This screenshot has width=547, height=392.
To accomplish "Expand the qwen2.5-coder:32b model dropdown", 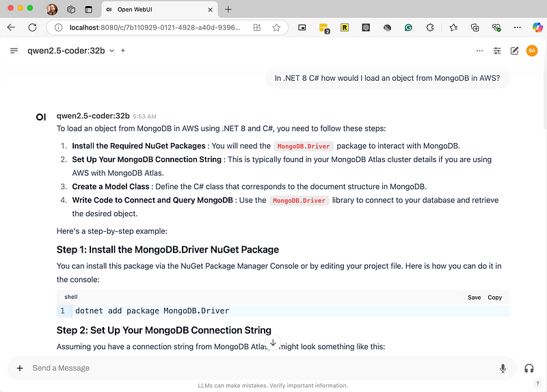I will [x=112, y=51].
